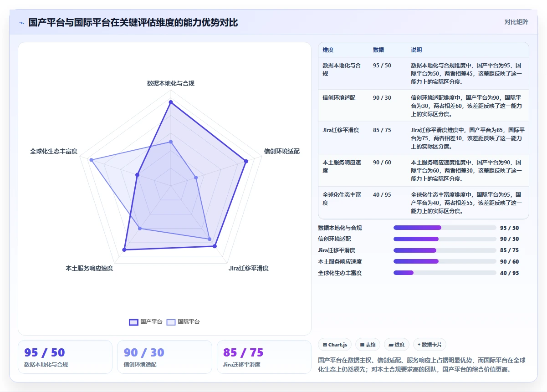Click the 本土服务响应速度 progress bar
This screenshot has height=392, width=547.
coord(445,261)
